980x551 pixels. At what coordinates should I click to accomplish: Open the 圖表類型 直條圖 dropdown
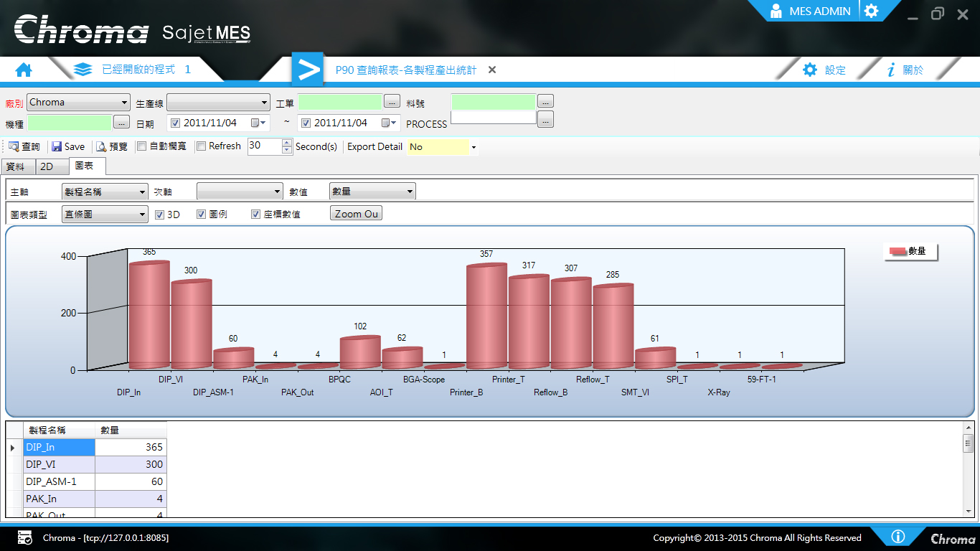105,214
